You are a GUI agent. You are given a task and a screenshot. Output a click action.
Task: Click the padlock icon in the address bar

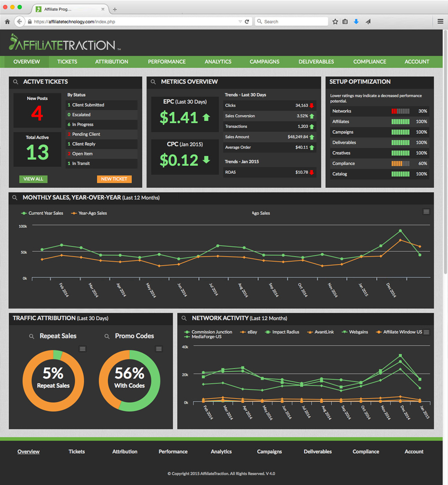(x=30, y=21)
